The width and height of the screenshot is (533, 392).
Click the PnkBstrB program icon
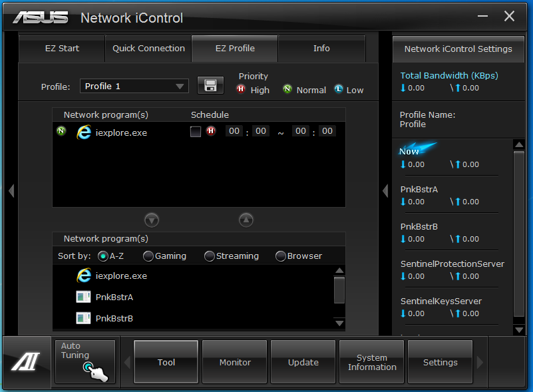pos(83,318)
